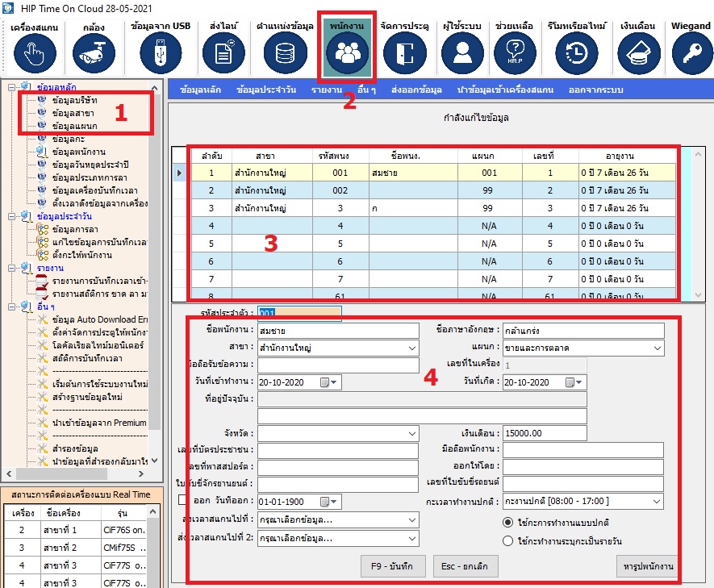Select ข้อมูลพนักงาน in the tree

(79, 152)
